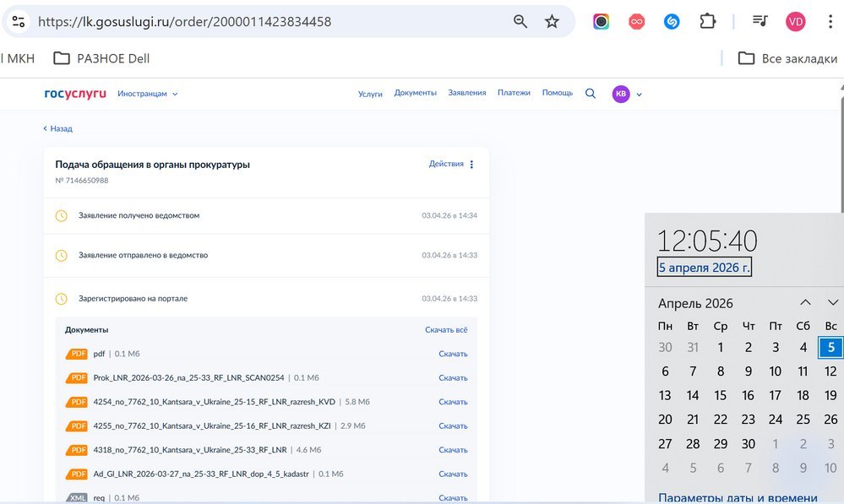Viewport: 844px width, 504px height.
Task: Click the 12:05:40 clock display
Action: [x=707, y=241]
